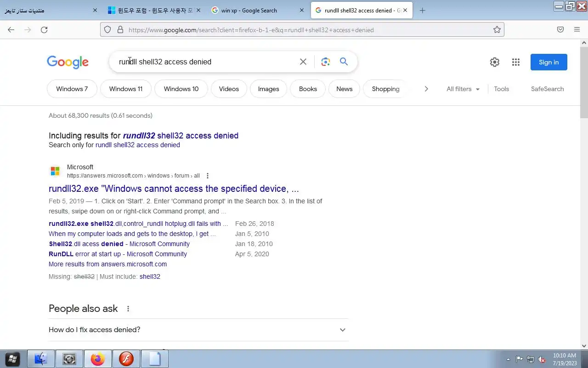
Task: Open More results from answers.microsoft.com
Action: pyautogui.click(x=107, y=264)
